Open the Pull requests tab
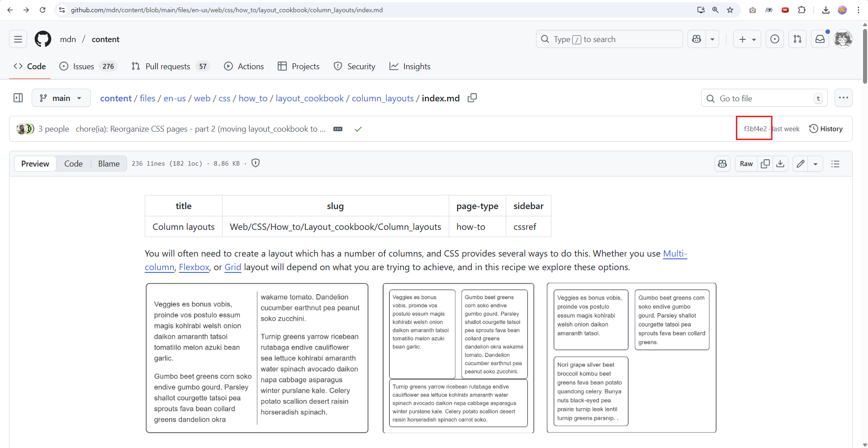868x448 pixels. pos(171,67)
